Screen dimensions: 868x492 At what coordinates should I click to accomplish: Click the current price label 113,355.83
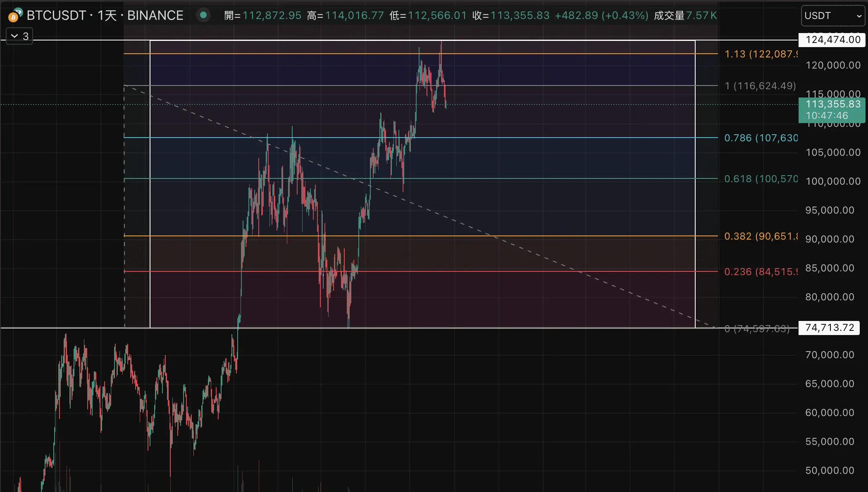pos(832,110)
